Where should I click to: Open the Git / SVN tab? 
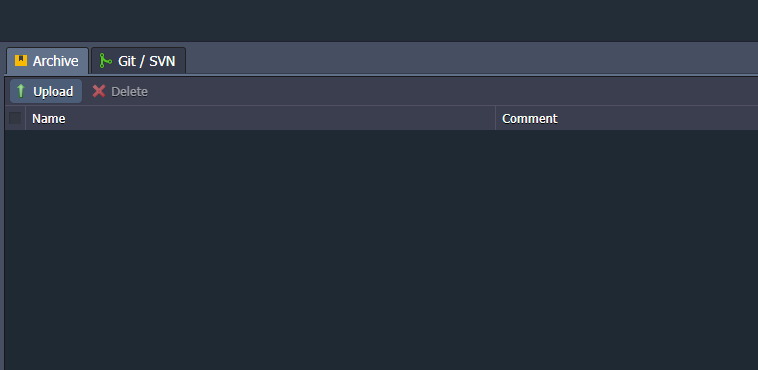(138, 60)
